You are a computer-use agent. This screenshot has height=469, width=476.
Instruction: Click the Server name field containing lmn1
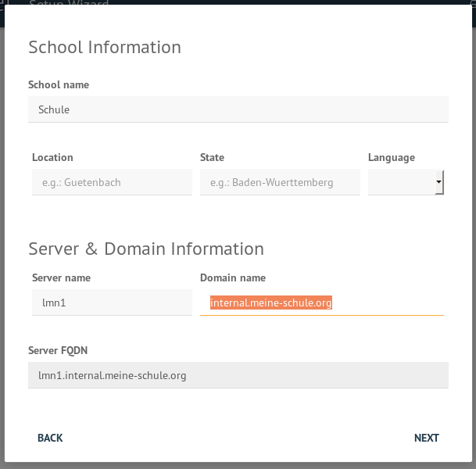click(111, 303)
